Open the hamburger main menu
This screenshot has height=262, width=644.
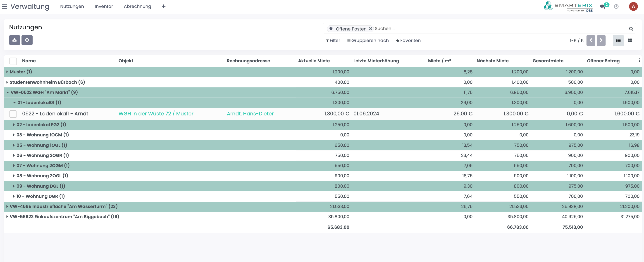pyautogui.click(x=5, y=7)
